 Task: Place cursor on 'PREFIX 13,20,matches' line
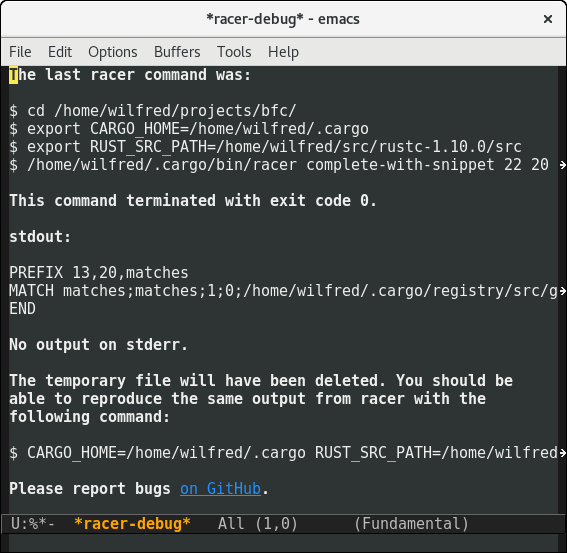point(99,273)
